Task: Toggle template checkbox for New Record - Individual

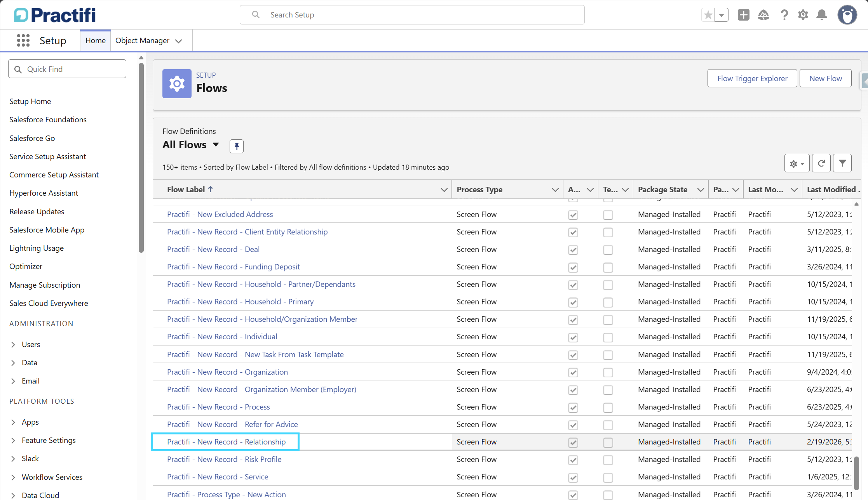Action: pos(608,337)
